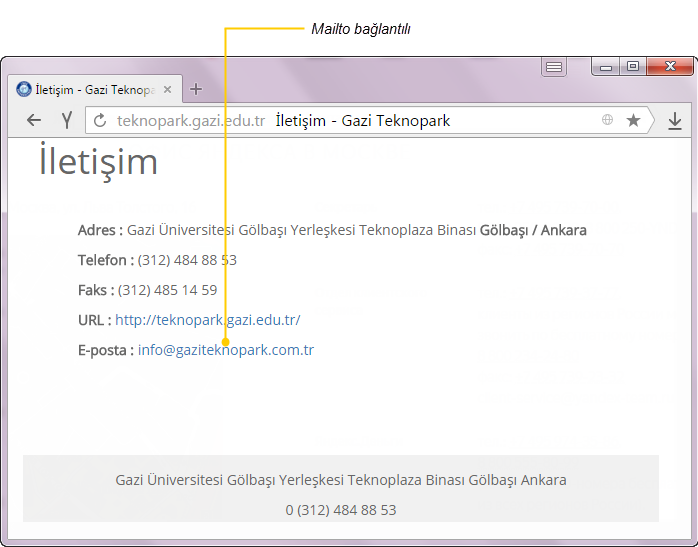Click the teknopark.gazi.edu.tr address field
This screenshot has height=547, width=698.
click(191, 121)
